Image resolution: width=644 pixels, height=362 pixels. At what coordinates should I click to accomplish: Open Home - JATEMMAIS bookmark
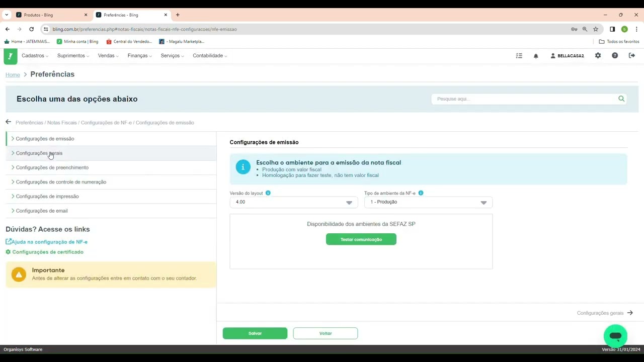27,42
